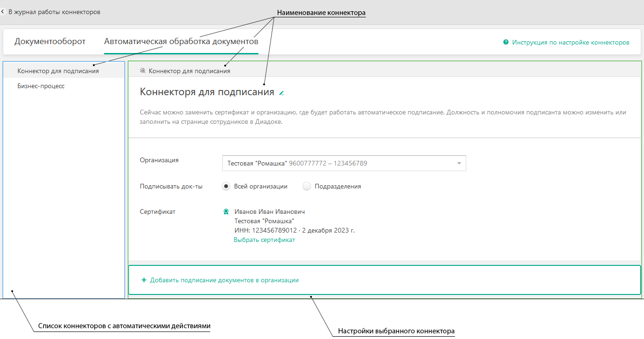Click the plus icon to add signing
Image resolution: width=644 pixels, height=339 pixels.
point(144,280)
